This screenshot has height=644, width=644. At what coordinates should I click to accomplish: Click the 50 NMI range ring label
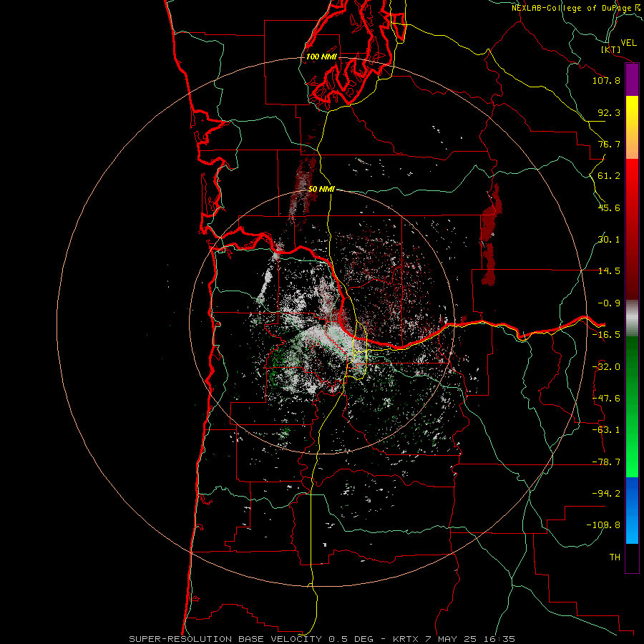pyautogui.click(x=321, y=190)
